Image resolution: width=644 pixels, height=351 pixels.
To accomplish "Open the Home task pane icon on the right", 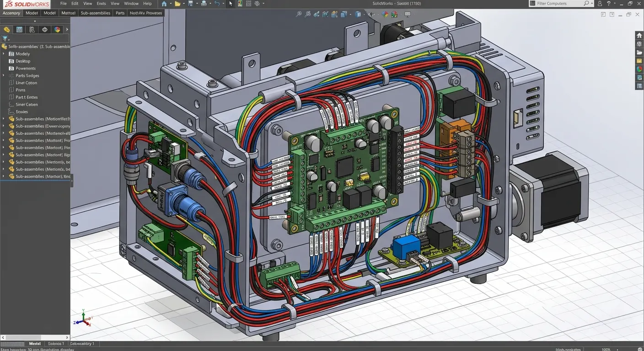I will coord(639,36).
